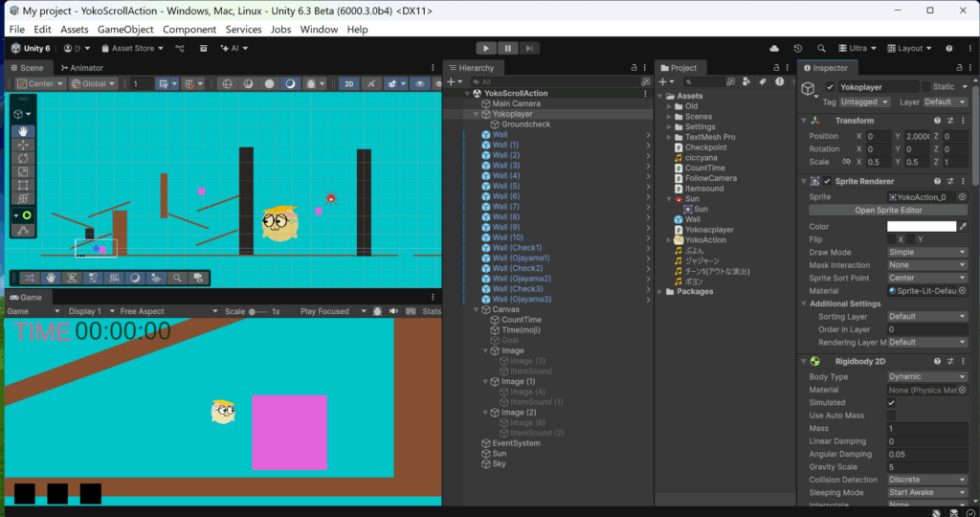Toggle the Yokoplayer active checkbox

tap(830, 87)
